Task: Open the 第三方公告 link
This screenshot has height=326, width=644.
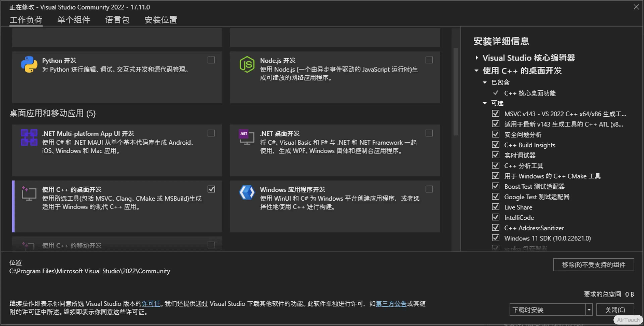Action: tap(391, 304)
